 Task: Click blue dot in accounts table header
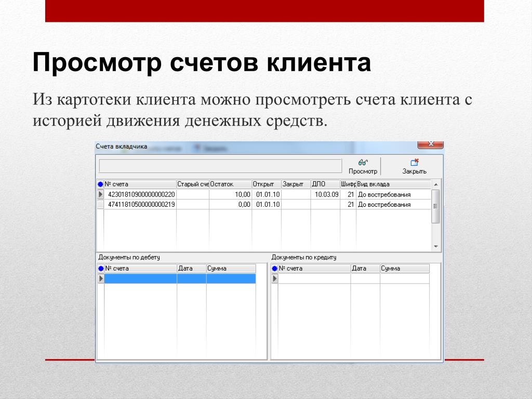[x=100, y=184]
